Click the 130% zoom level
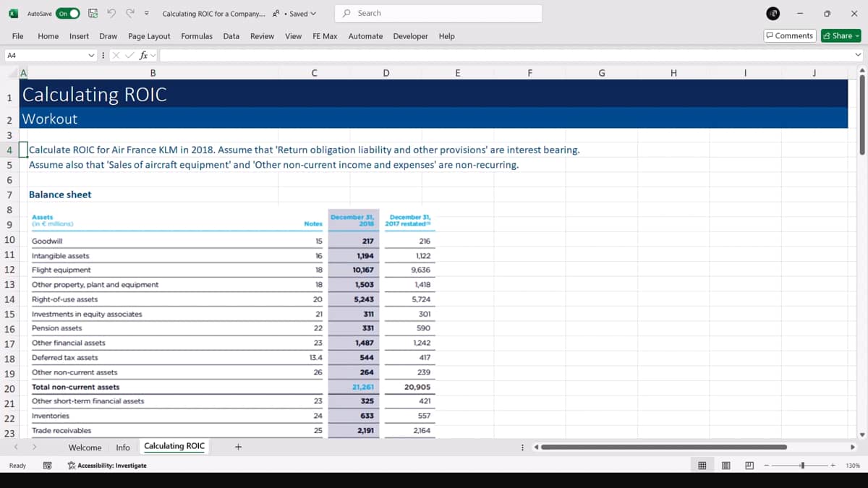The height and width of the screenshot is (488, 868). pos(852,466)
